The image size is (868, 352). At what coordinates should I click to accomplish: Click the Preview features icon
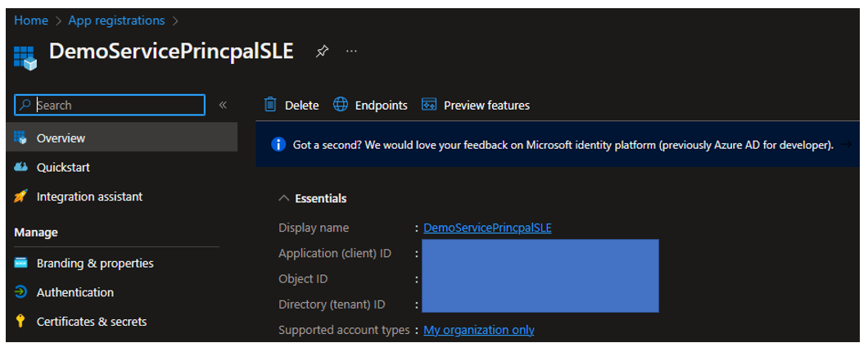click(429, 105)
